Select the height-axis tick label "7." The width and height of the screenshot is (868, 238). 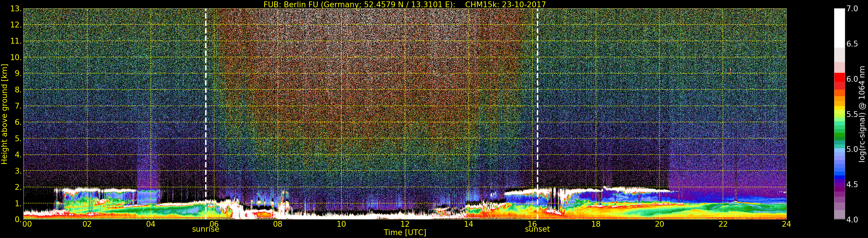[18, 106]
